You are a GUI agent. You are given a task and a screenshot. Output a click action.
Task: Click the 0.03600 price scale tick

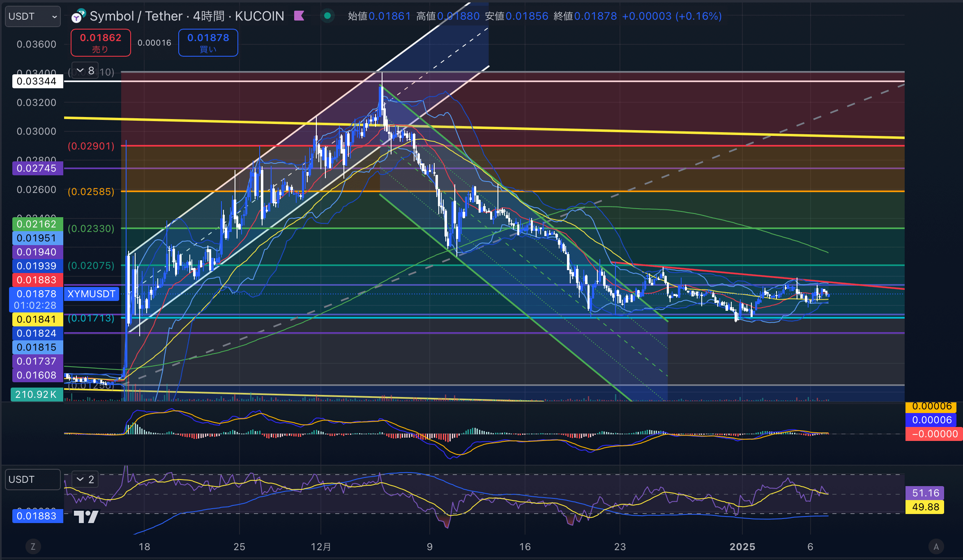pos(37,44)
